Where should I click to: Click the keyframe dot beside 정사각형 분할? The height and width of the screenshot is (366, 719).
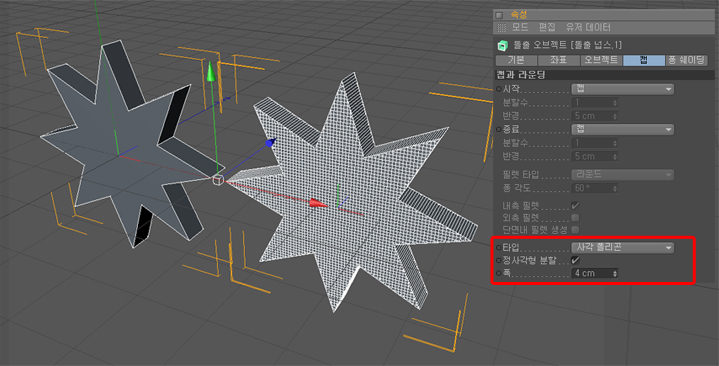498,260
